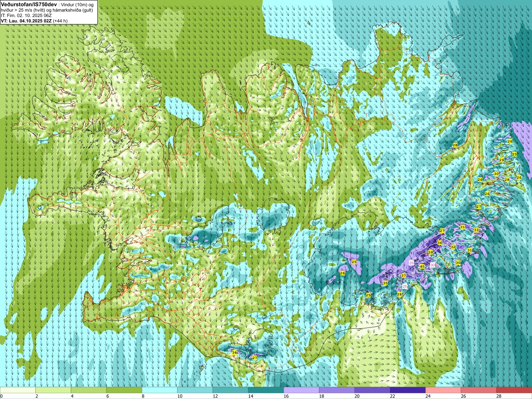Select the legend tick number 20
The width and height of the screenshot is (532, 399).
click(x=357, y=396)
